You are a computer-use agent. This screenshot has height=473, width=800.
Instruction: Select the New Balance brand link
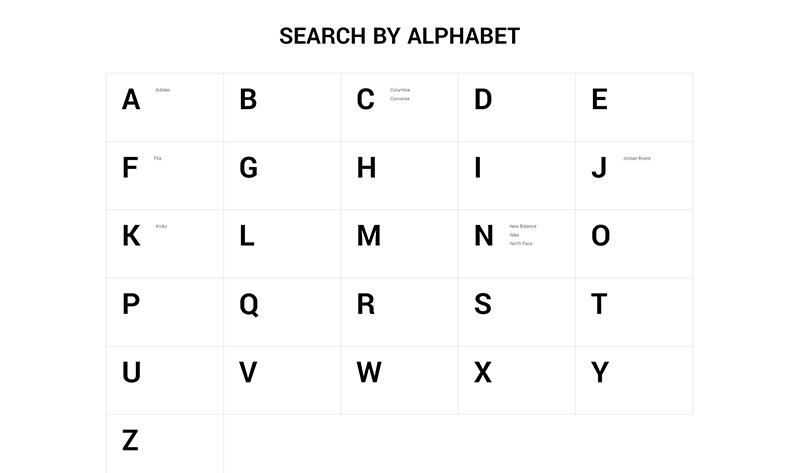pyautogui.click(x=523, y=226)
